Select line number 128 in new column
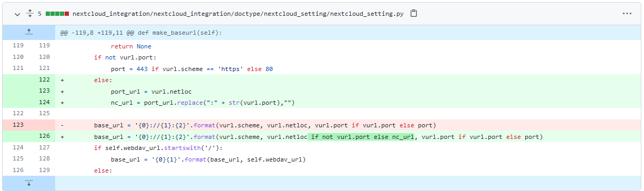644x191 pixels. click(x=44, y=159)
